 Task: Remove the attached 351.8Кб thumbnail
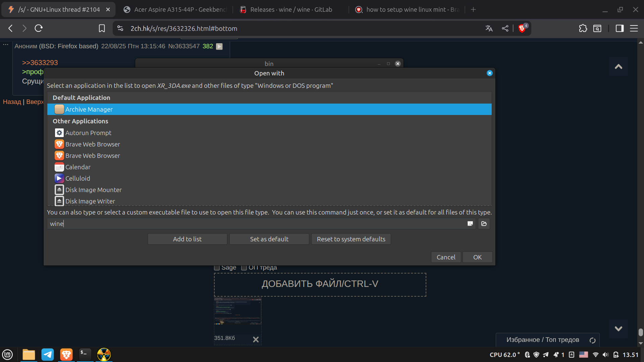(x=256, y=339)
